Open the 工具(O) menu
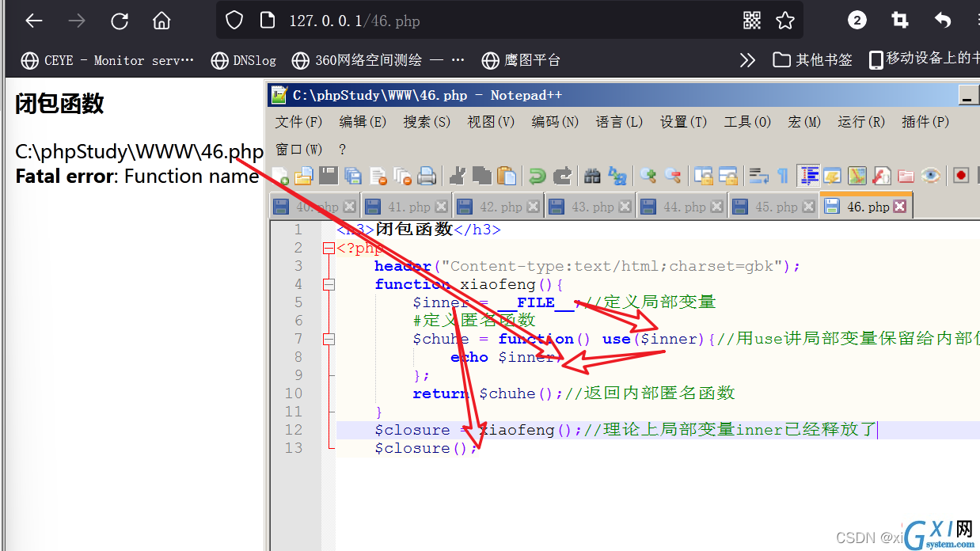This screenshot has width=980, height=551. (747, 122)
